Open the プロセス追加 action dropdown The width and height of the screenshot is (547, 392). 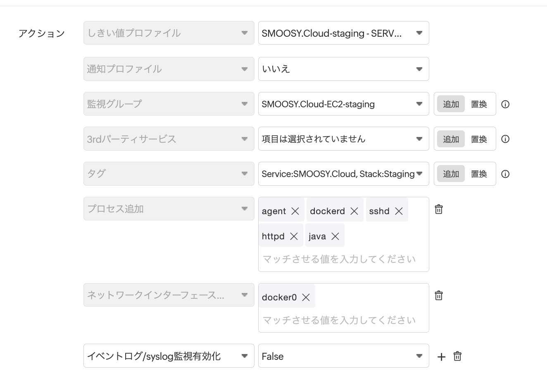coord(169,209)
